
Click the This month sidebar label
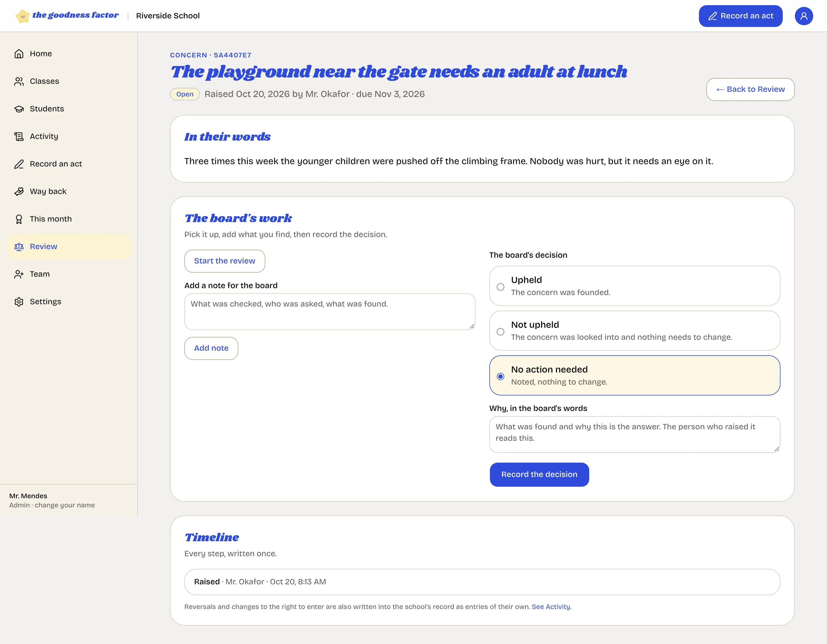pyautogui.click(x=51, y=219)
